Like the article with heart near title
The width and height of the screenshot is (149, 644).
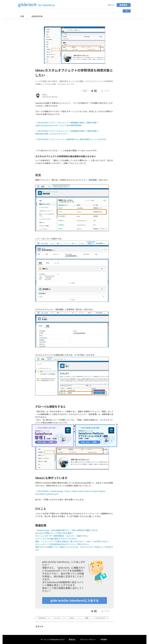[105, 91]
